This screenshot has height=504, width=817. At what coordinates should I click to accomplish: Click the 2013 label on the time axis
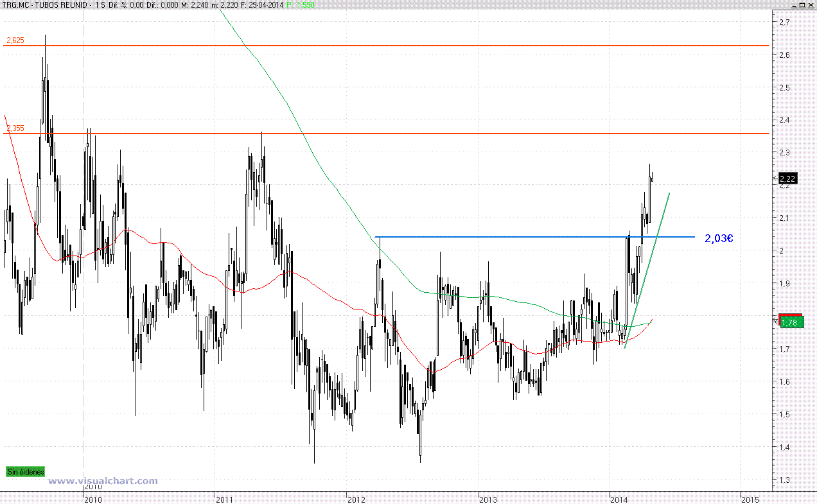pyautogui.click(x=488, y=499)
